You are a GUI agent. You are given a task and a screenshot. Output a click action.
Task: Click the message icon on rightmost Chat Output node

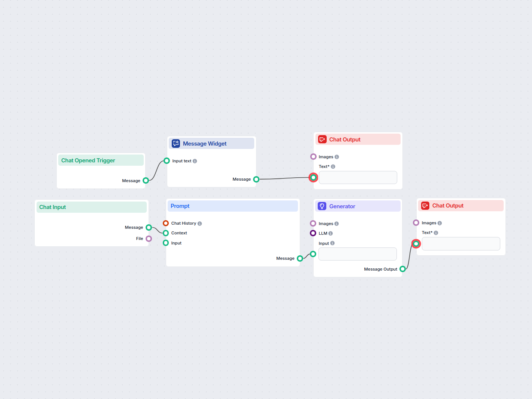pos(425,205)
